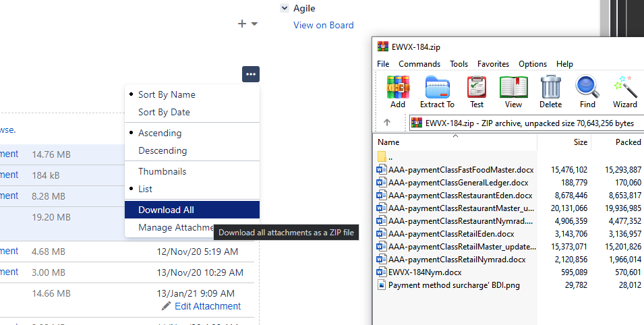This screenshot has width=644, height=325.
Task: Click Download All menu entry
Action: pyautogui.click(x=192, y=210)
